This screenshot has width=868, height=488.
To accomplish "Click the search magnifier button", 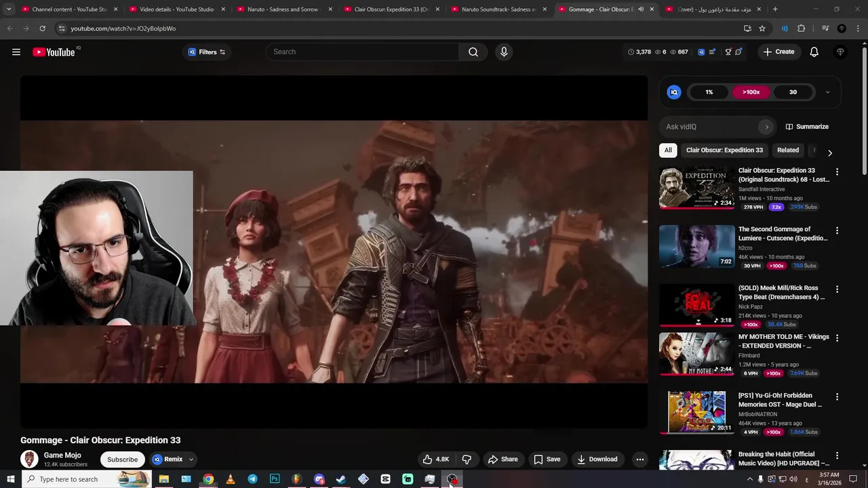I will click(x=473, y=52).
